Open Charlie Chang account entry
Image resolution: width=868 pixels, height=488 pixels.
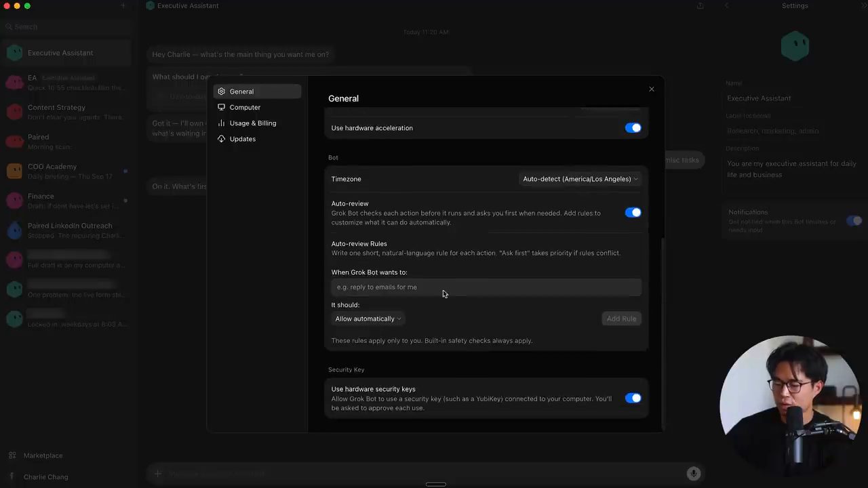pyautogui.click(x=45, y=477)
